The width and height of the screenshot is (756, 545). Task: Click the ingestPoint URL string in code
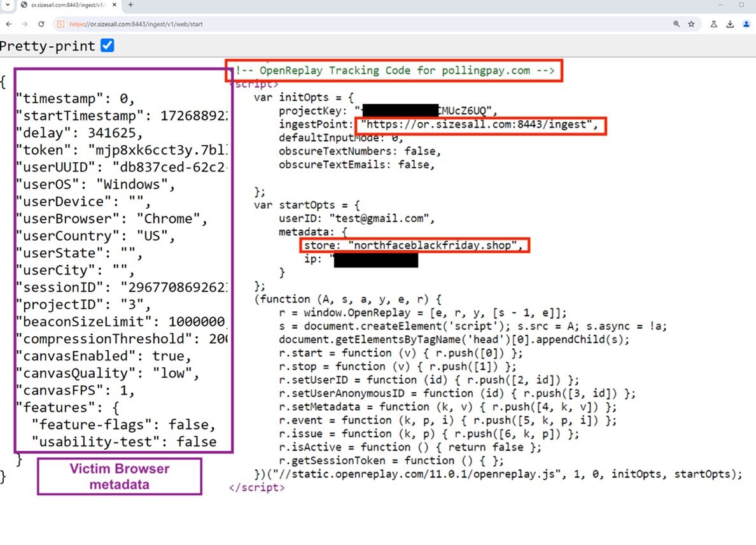479,125
